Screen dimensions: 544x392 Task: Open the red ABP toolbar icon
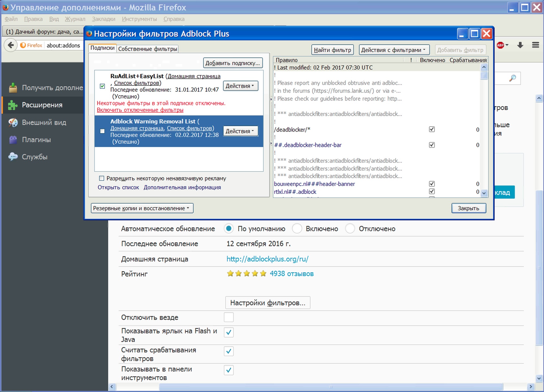tap(500, 45)
